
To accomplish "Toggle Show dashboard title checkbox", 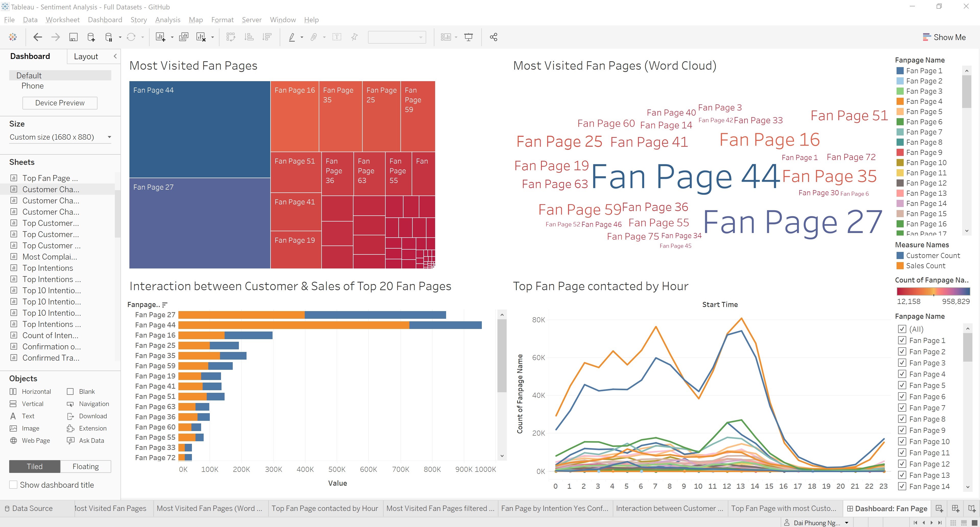I will coord(13,485).
